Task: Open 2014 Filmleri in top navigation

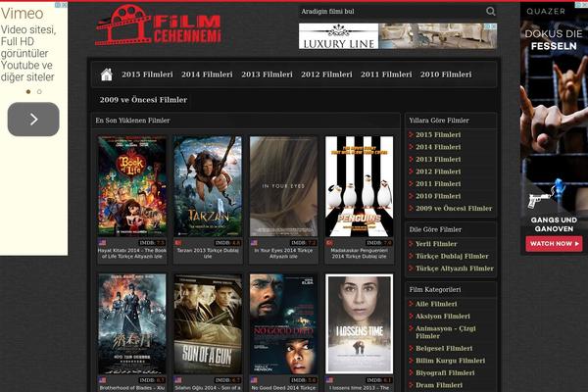Action: pos(207,74)
